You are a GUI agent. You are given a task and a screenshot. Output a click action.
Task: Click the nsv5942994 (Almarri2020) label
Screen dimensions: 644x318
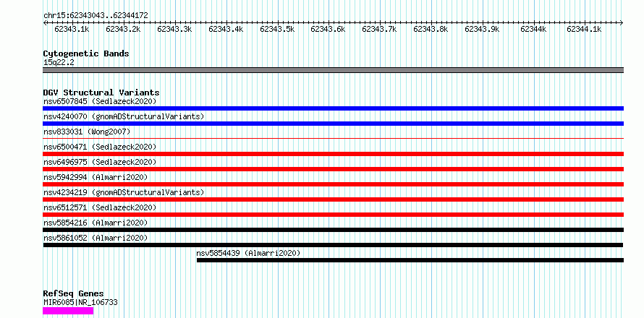pyautogui.click(x=96, y=177)
